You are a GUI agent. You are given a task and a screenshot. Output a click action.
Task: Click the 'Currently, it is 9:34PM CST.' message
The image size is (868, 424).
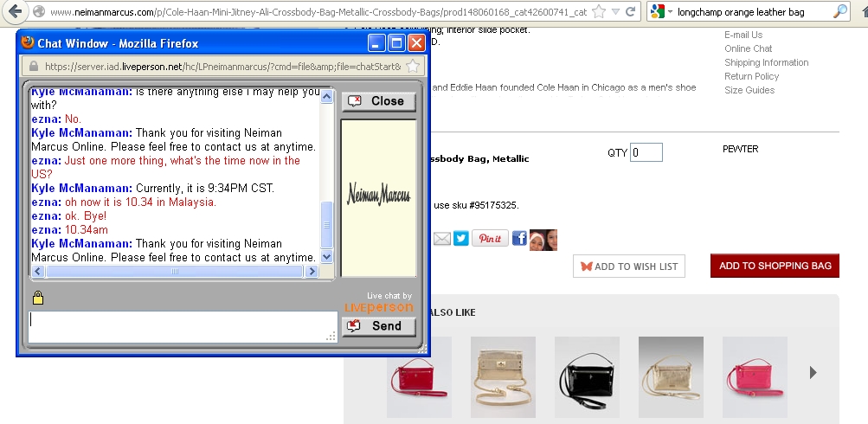(205, 188)
